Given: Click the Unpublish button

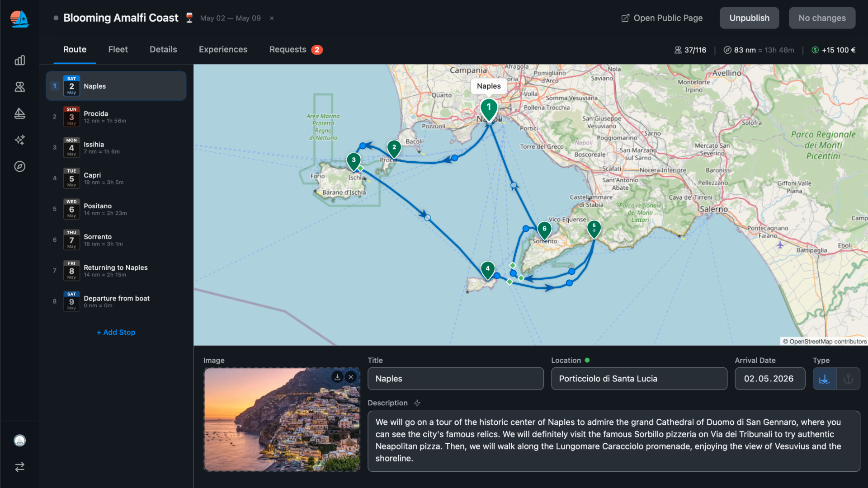Looking at the screenshot, I should coord(749,18).
